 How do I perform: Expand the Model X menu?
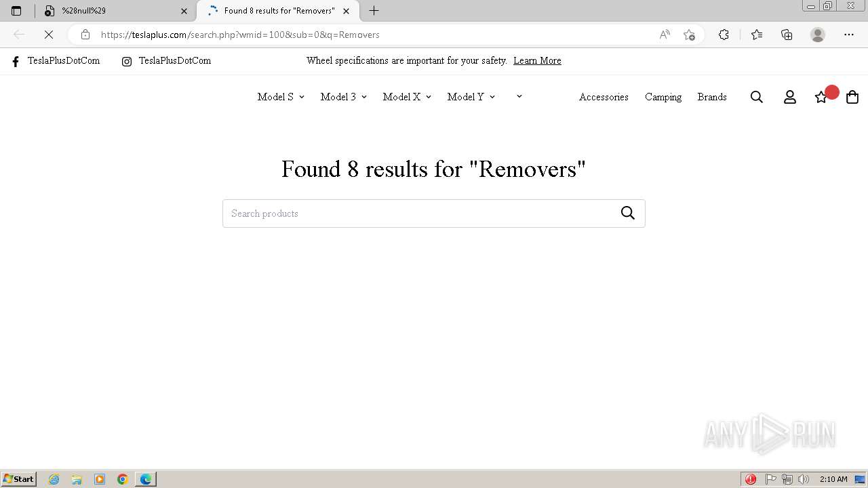click(x=407, y=97)
